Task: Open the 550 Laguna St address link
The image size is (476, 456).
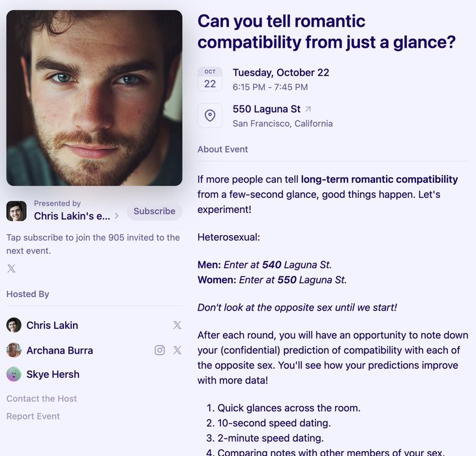Action: coord(266,109)
